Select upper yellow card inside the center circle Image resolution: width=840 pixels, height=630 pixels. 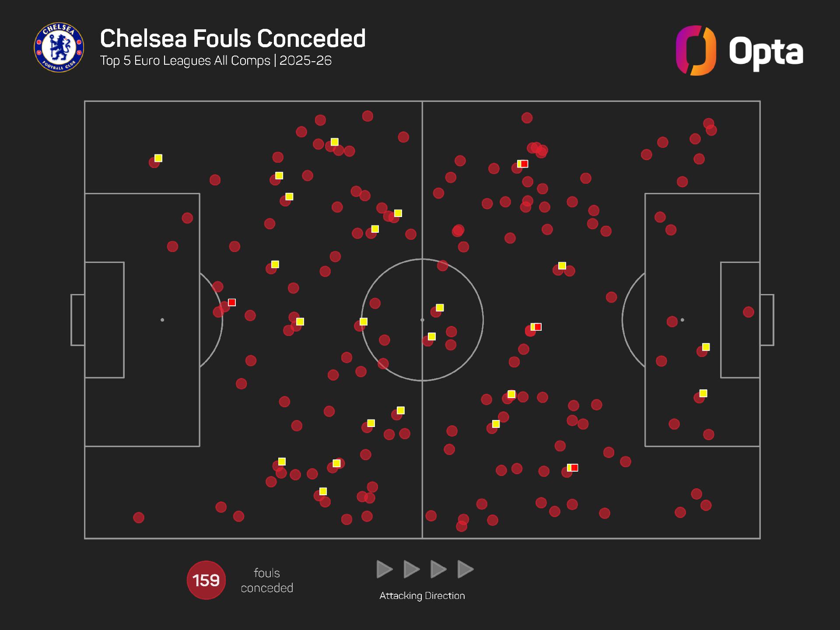pos(440,308)
